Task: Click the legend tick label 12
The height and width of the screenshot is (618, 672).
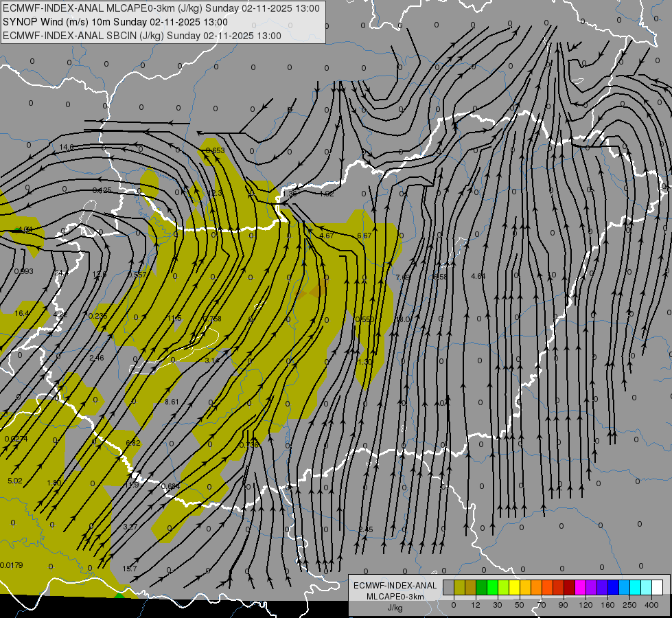Action: tap(475, 605)
